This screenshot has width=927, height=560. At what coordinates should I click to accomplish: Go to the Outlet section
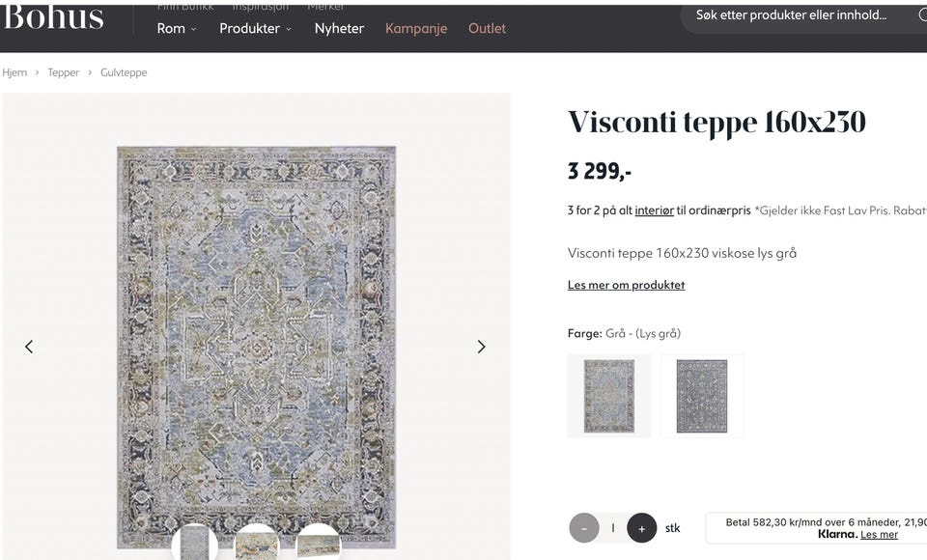click(x=487, y=28)
